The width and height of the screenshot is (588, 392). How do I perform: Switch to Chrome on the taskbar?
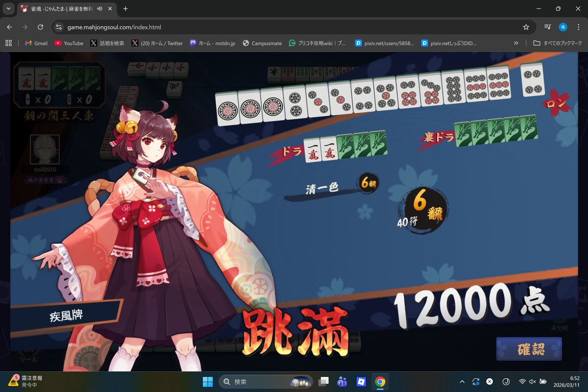coord(380,382)
